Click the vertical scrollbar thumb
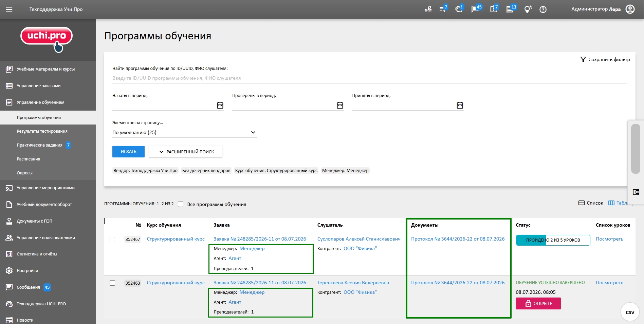644x324 pixels. [636, 149]
